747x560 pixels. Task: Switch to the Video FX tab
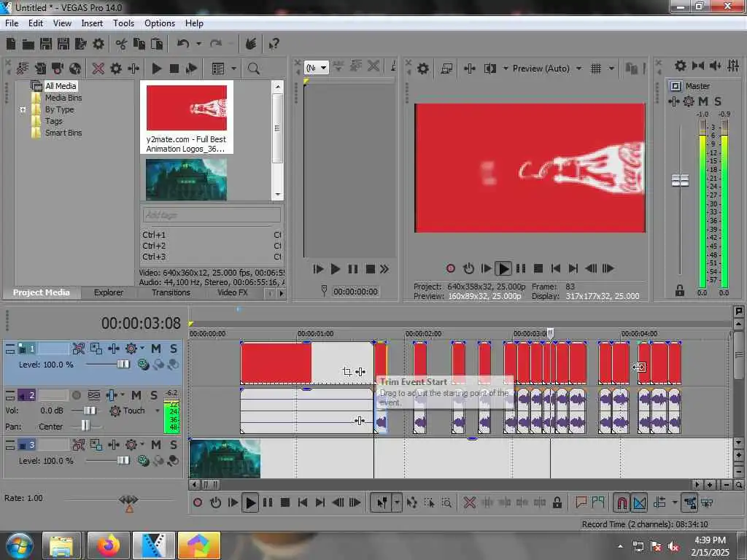coord(233,292)
